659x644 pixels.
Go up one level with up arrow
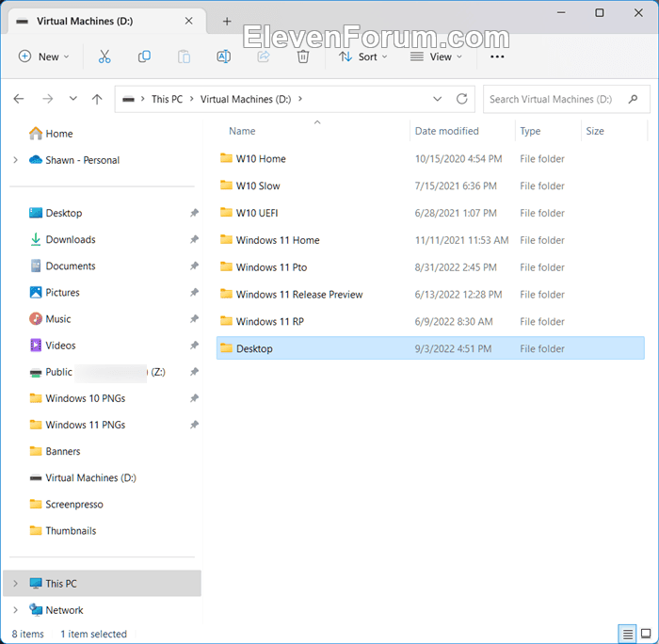(97, 99)
